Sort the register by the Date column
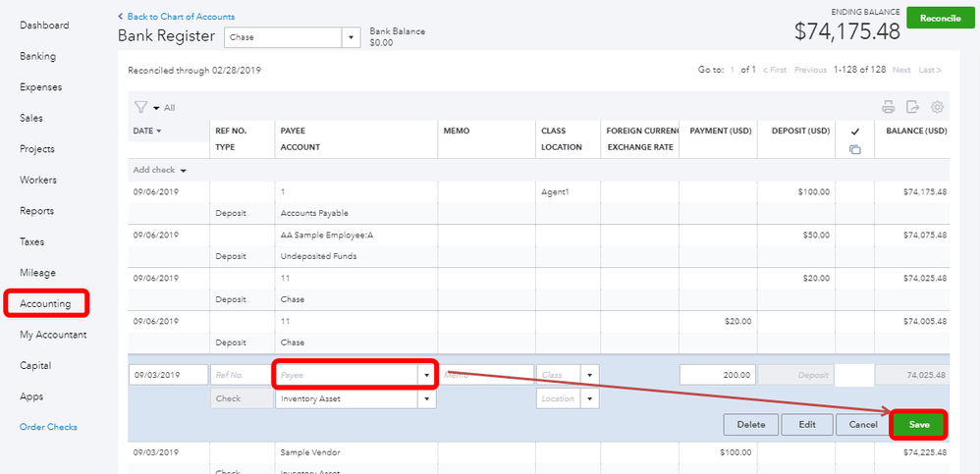This screenshot has width=980, height=474. [x=147, y=131]
